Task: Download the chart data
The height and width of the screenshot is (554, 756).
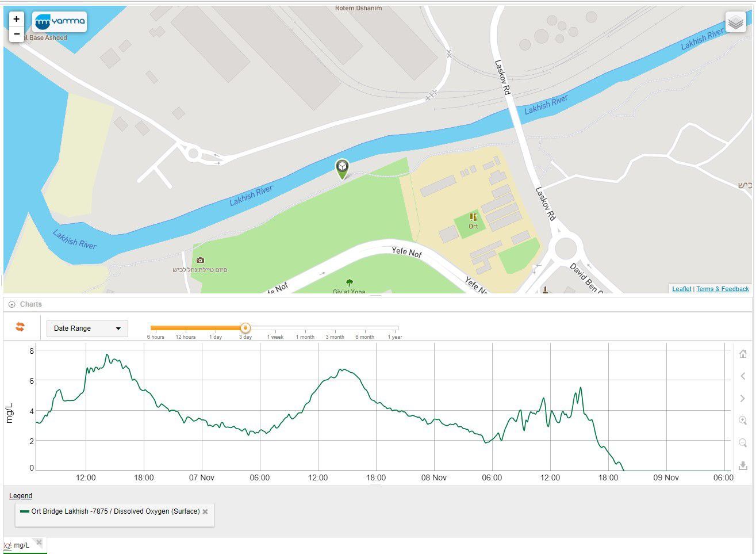Action: tap(743, 465)
